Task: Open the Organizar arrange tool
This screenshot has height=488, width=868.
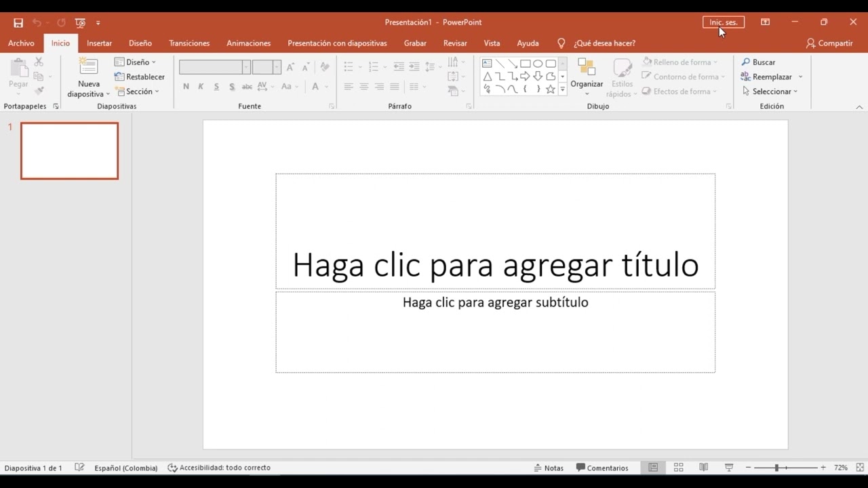Action: click(x=587, y=76)
